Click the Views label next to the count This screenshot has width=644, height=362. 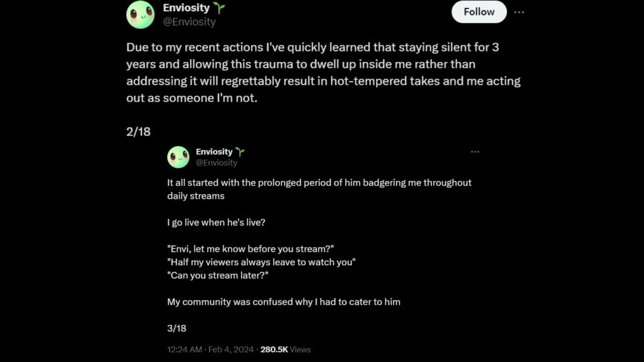click(299, 349)
